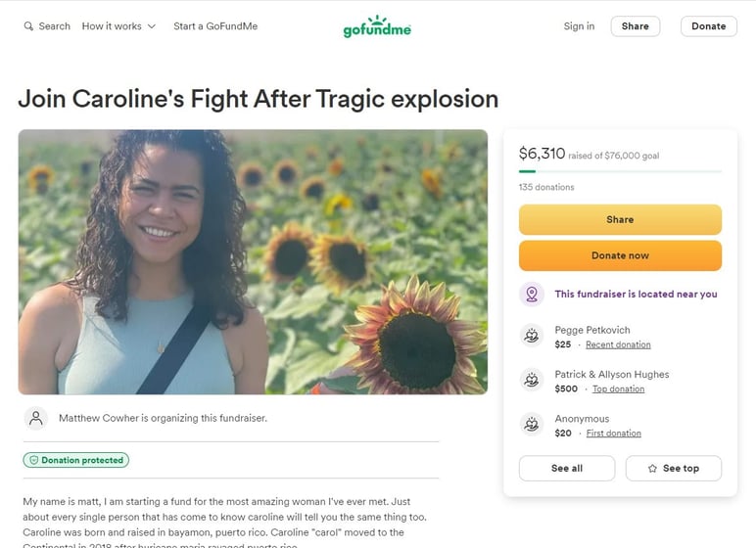This screenshot has width=756, height=548.
Task: Open the Top donation link
Action: (618, 388)
